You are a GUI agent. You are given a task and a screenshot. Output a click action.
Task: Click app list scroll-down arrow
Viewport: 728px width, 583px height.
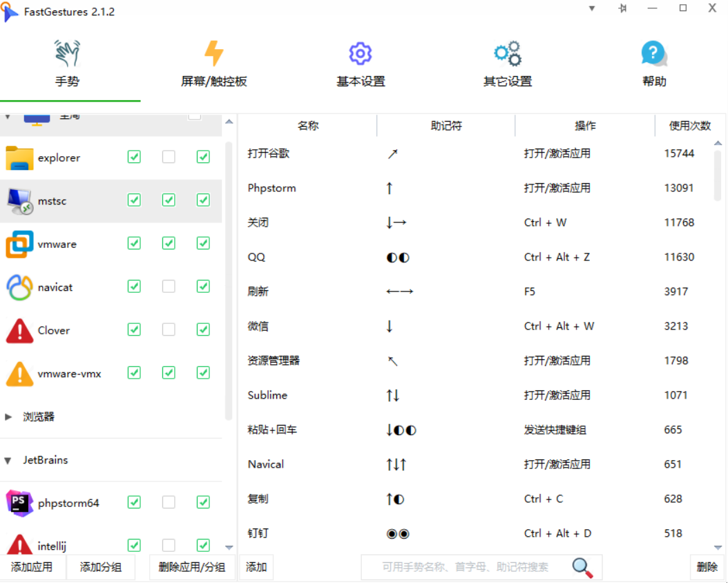pyautogui.click(x=229, y=548)
